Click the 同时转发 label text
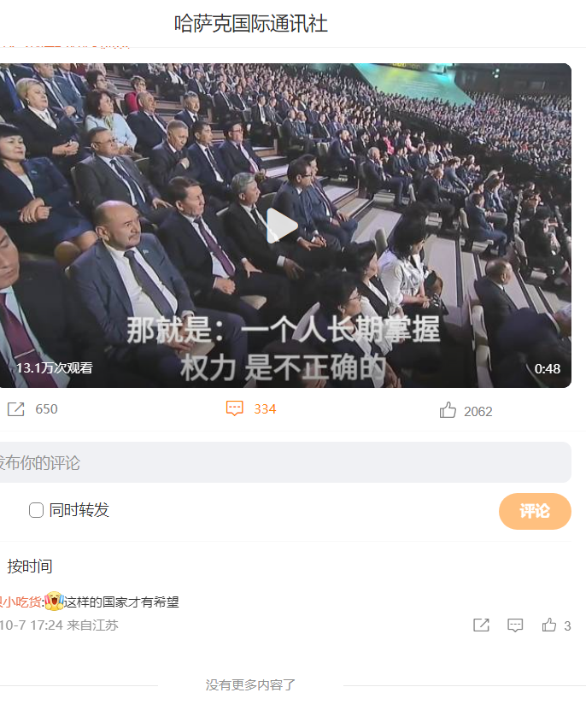This screenshot has height=728, width=586. coord(79,510)
